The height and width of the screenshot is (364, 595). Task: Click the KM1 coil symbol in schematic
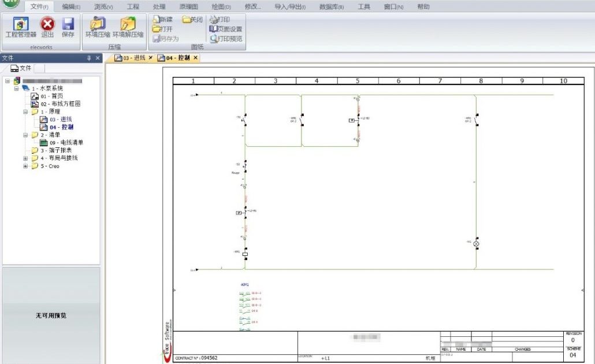coord(245,254)
